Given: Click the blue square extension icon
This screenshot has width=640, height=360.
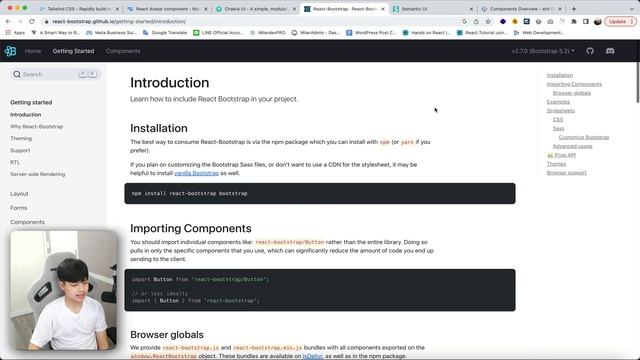Looking at the screenshot, I should pyautogui.click(x=527, y=21).
